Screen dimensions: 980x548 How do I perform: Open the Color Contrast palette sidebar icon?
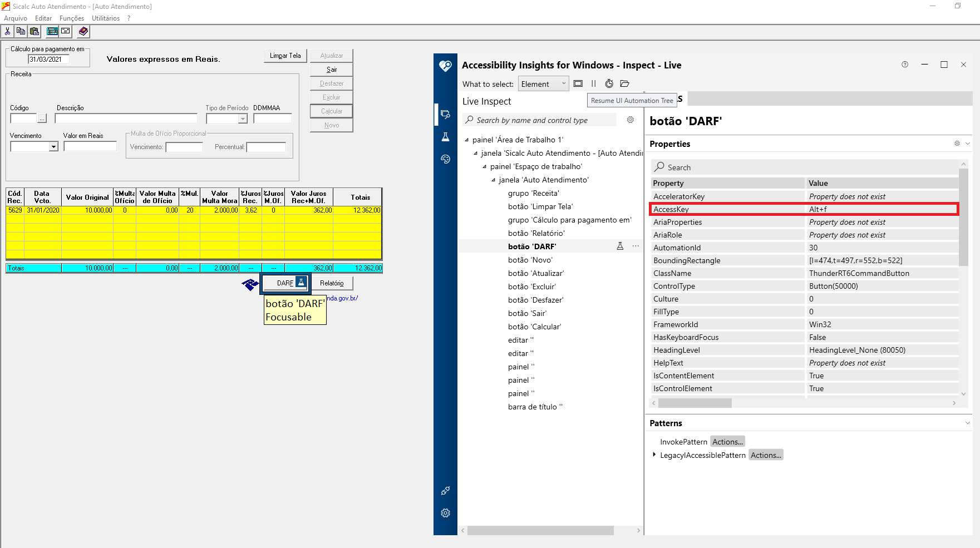[445, 159]
